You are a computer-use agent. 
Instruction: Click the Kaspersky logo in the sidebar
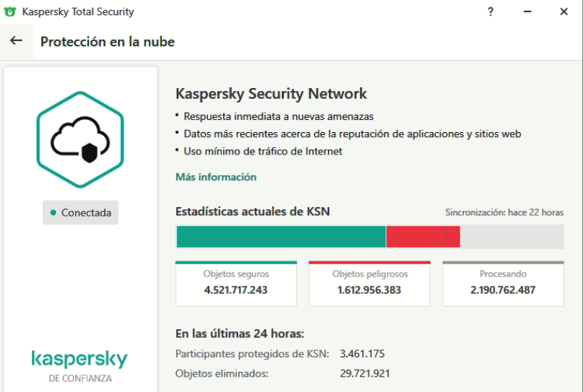tap(79, 360)
